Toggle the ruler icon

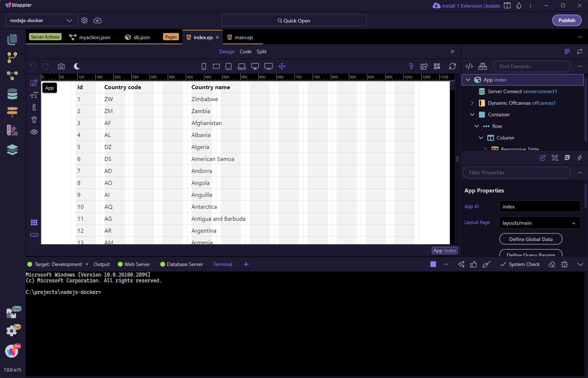[x=34, y=235]
